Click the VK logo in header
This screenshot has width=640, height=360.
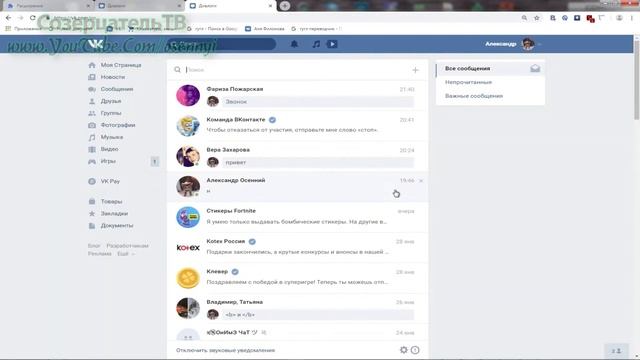(96, 44)
